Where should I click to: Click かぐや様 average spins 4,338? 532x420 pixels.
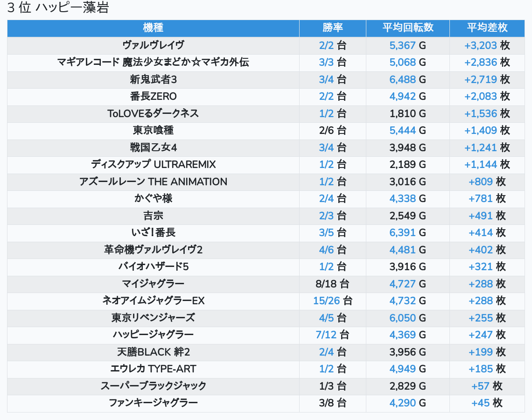click(x=402, y=199)
